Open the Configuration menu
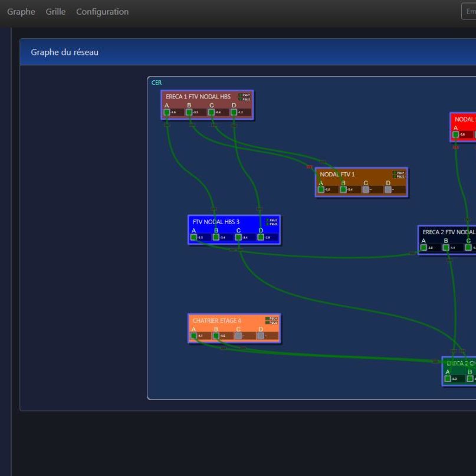This screenshot has width=476, height=476. [x=102, y=12]
